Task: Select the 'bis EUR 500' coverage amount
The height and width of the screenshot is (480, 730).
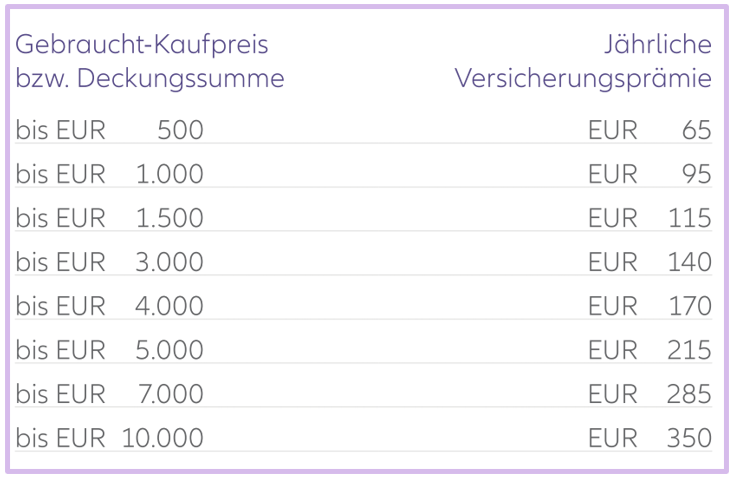Action: tap(109, 130)
